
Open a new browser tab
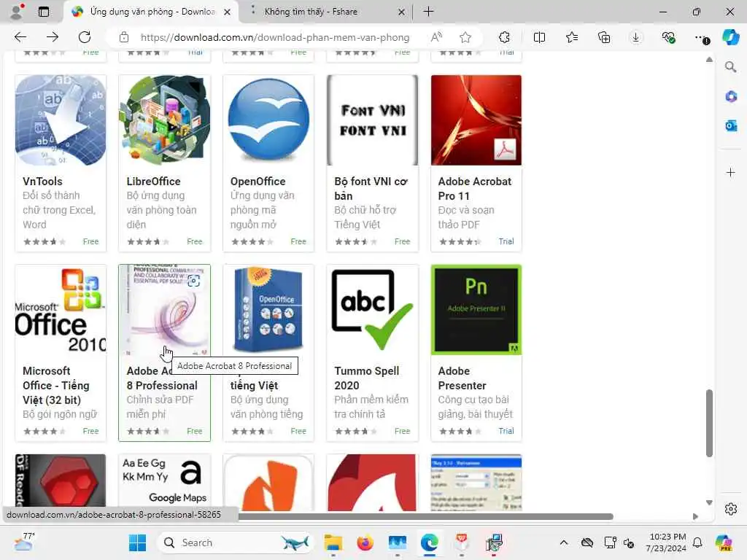pyautogui.click(x=428, y=12)
